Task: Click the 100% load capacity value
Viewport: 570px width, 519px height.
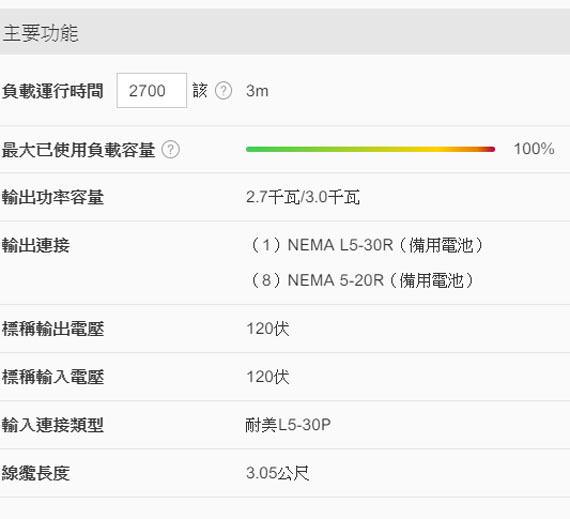Action: [534, 149]
